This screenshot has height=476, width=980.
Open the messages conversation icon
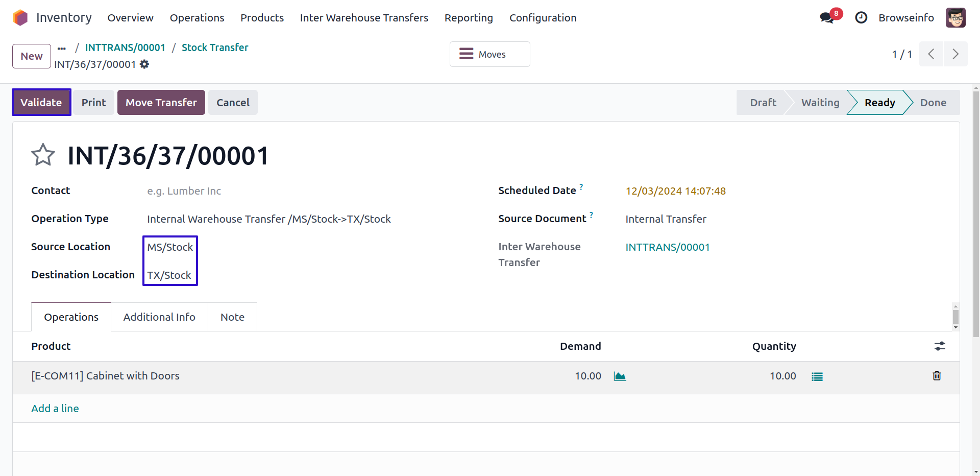point(826,18)
